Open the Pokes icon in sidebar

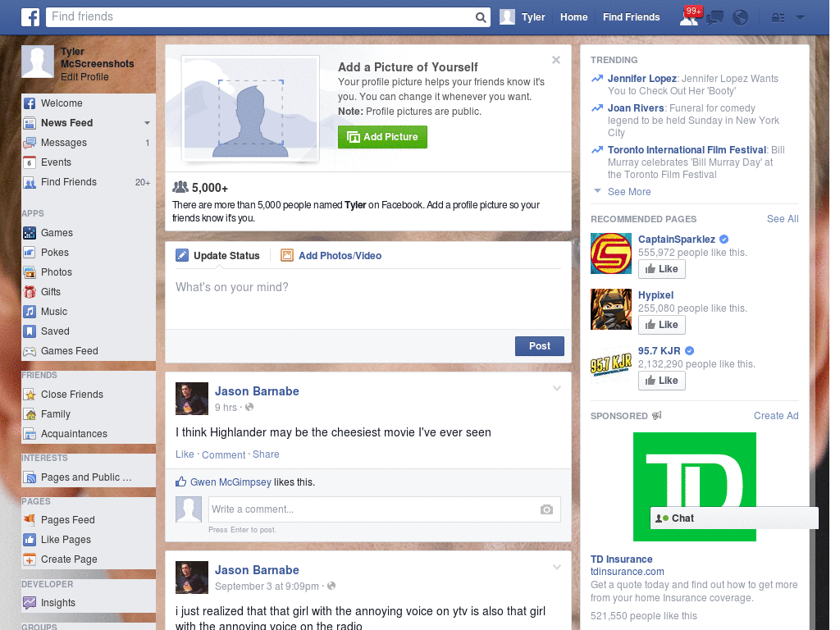(30, 253)
